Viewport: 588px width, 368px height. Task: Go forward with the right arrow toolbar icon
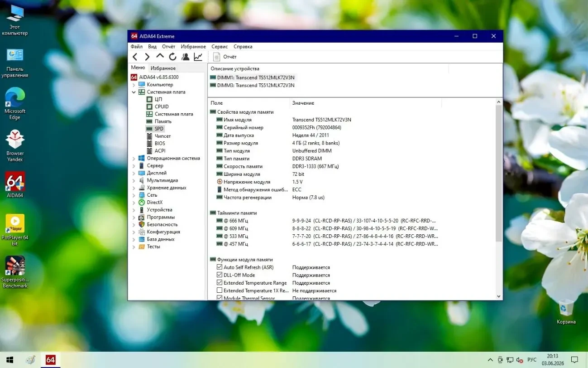pyautogui.click(x=147, y=57)
